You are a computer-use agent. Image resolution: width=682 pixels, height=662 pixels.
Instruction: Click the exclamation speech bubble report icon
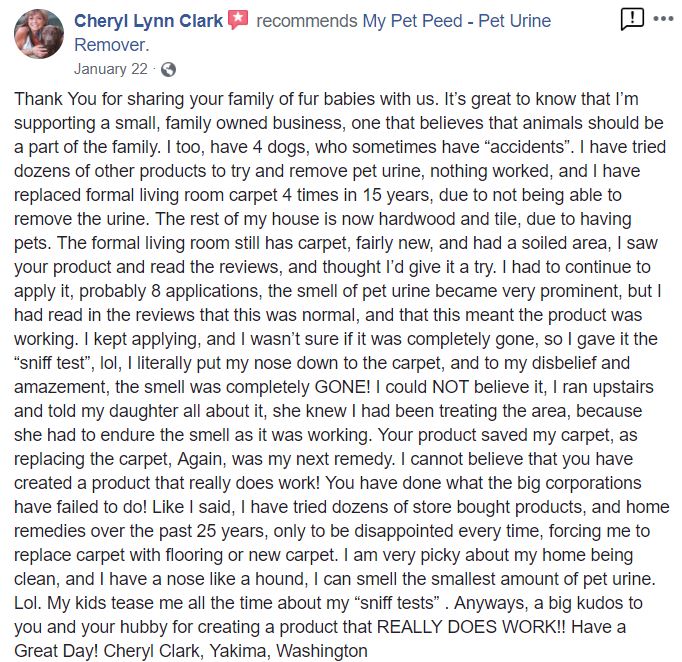[632, 20]
